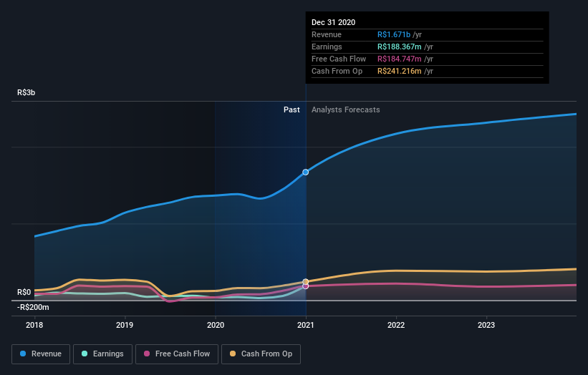Click the -R$200m y-axis label
The height and width of the screenshot is (375, 588).
coord(33,307)
